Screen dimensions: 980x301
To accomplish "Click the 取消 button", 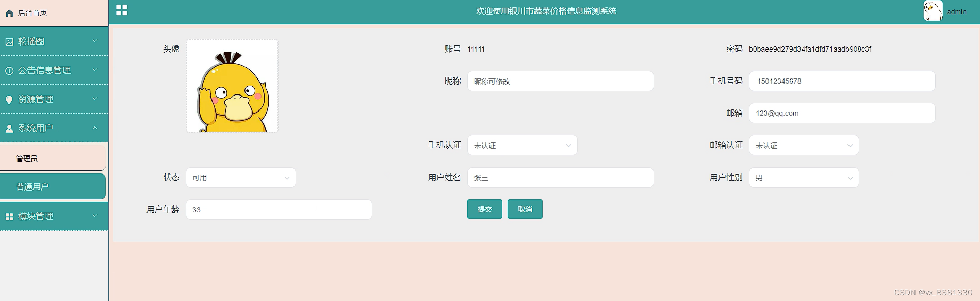I will click(525, 209).
